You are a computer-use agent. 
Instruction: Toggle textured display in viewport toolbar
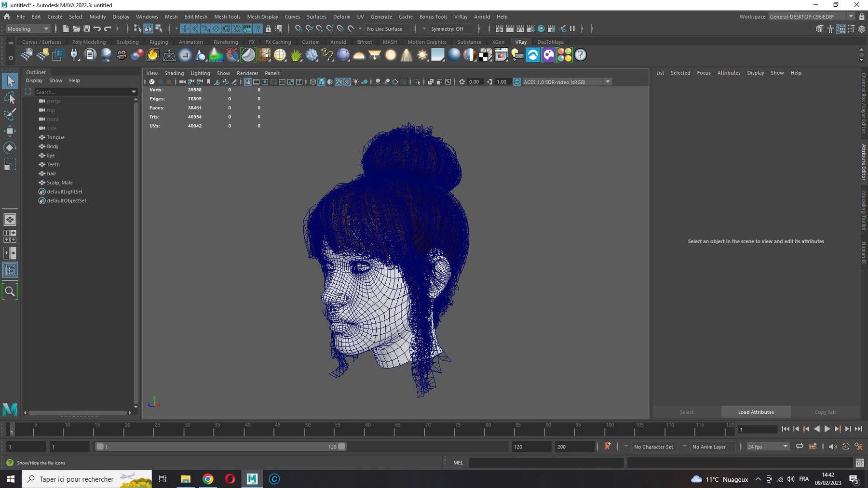(347, 82)
